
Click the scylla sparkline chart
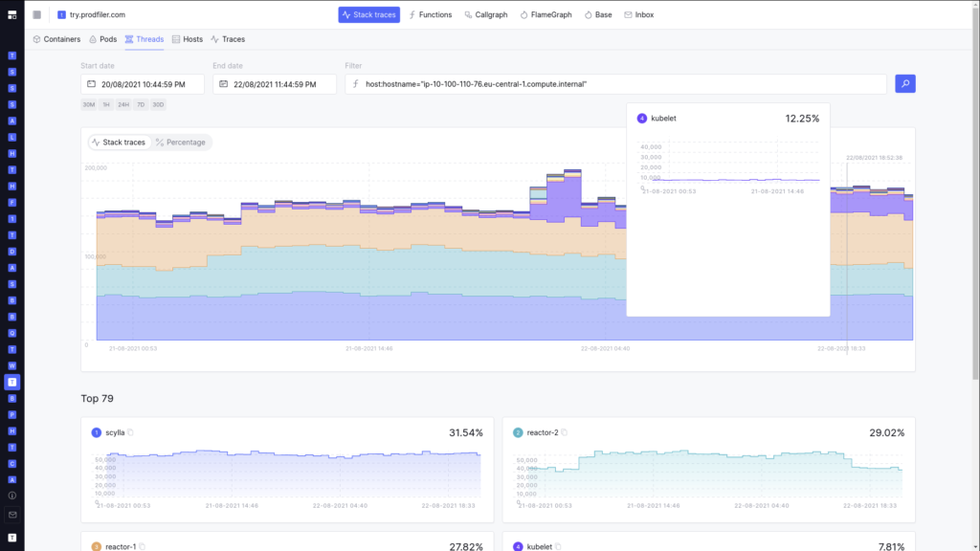point(287,476)
